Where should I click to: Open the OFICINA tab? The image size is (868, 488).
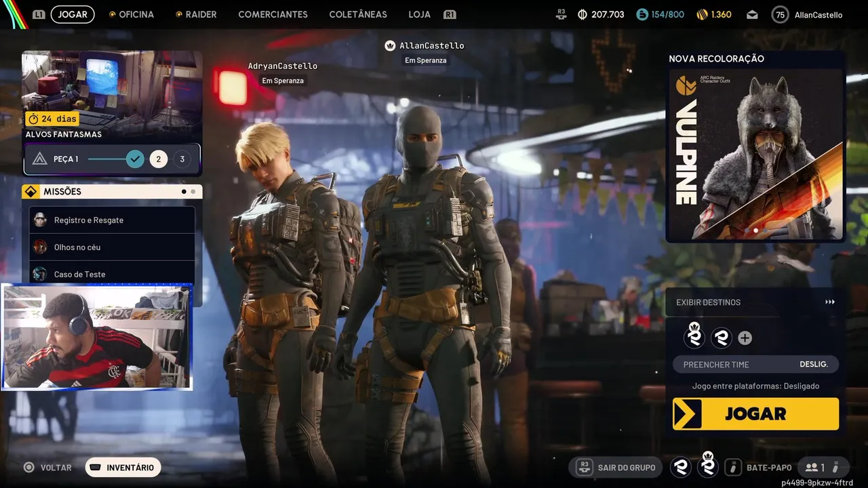point(131,14)
